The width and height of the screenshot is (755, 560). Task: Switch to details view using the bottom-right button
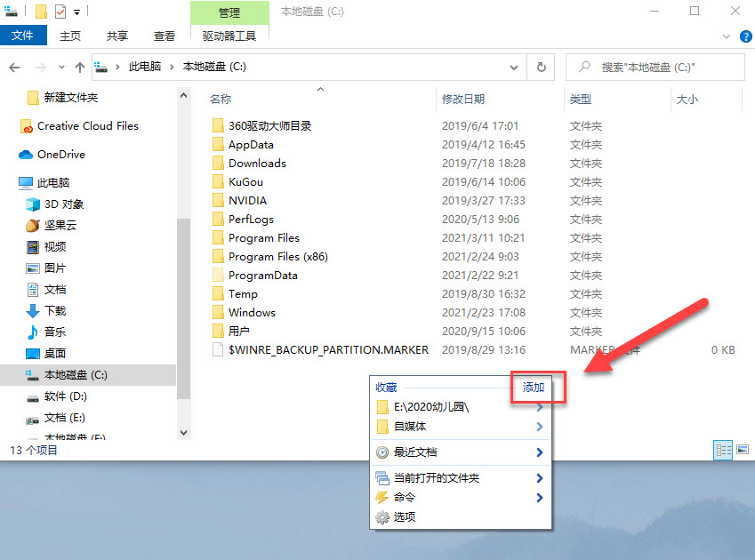723,450
